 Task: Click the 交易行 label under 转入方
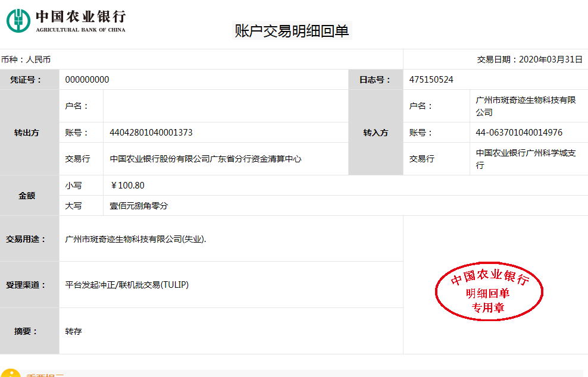point(422,159)
